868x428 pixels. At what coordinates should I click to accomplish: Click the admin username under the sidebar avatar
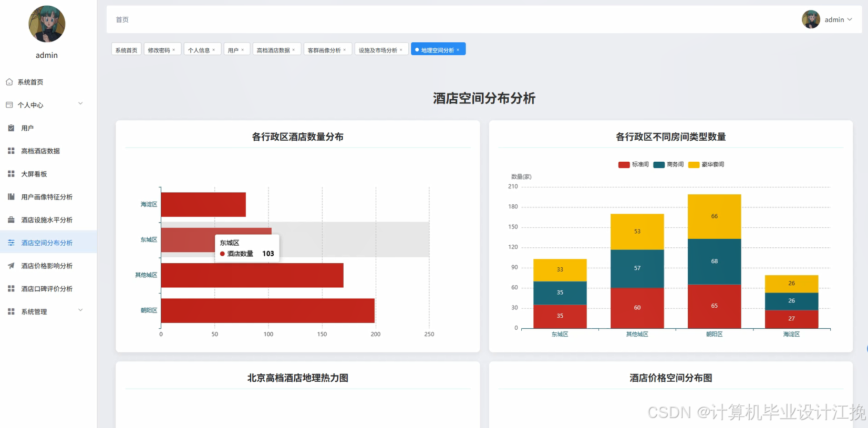click(47, 55)
